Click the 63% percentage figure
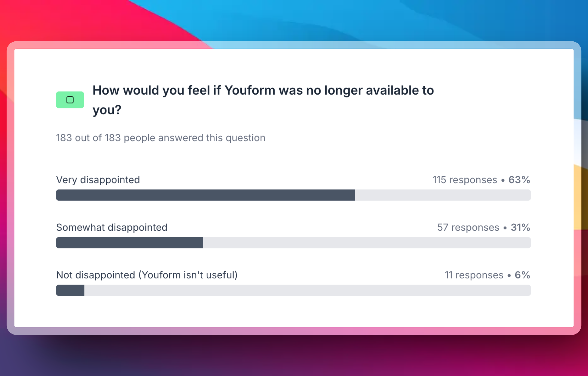Image resolution: width=588 pixels, height=376 pixels. point(519,180)
